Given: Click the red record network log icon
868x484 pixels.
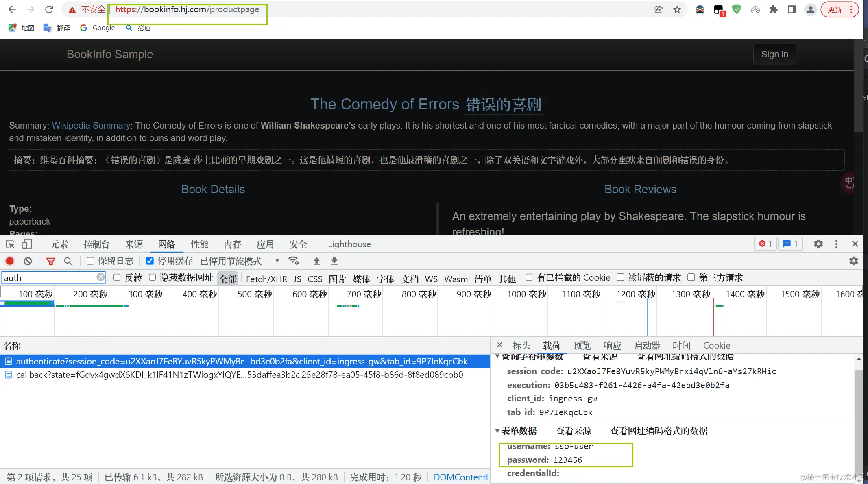Looking at the screenshot, I should [x=10, y=261].
